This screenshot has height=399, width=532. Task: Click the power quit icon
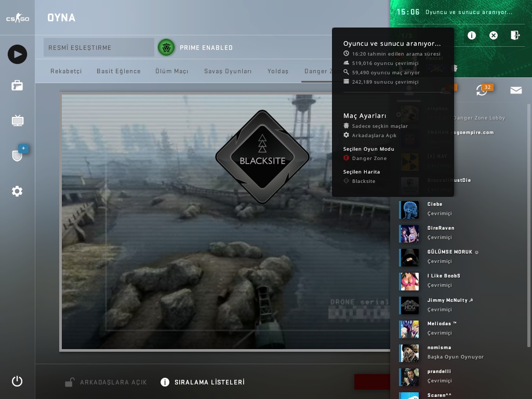pos(17,381)
